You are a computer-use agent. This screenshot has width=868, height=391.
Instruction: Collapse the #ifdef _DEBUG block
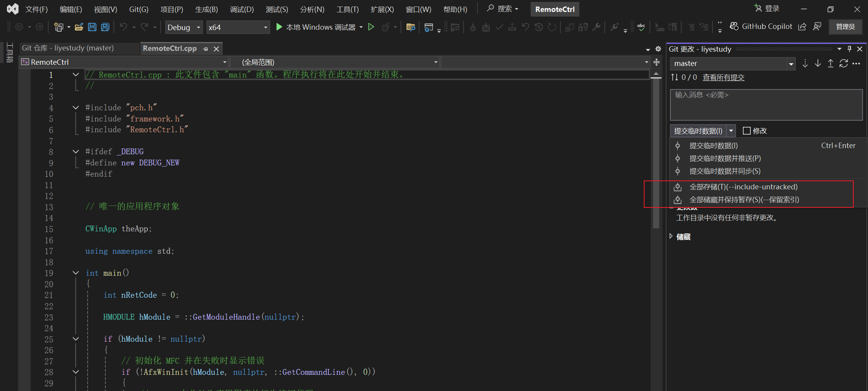pyautogui.click(x=76, y=152)
